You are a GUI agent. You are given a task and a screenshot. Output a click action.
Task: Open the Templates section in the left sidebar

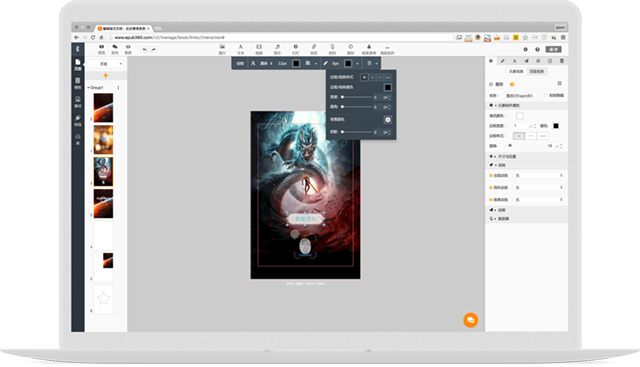(x=78, y=83)
